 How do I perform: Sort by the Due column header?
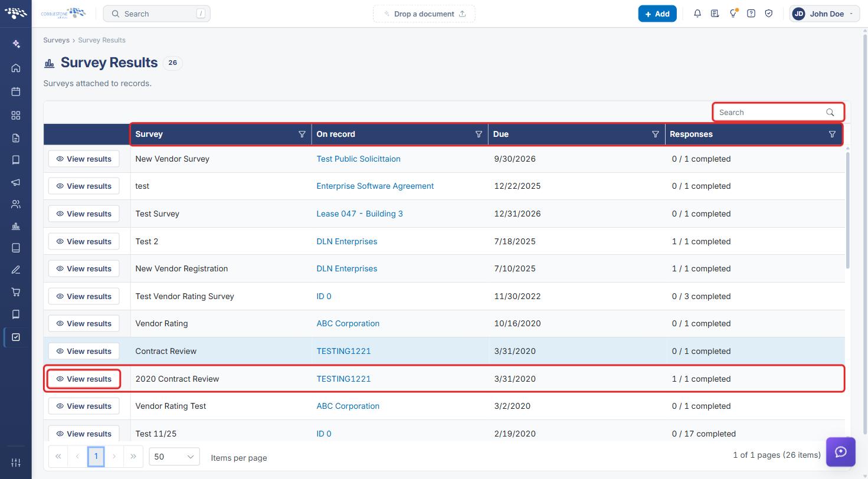coord(500,134)
